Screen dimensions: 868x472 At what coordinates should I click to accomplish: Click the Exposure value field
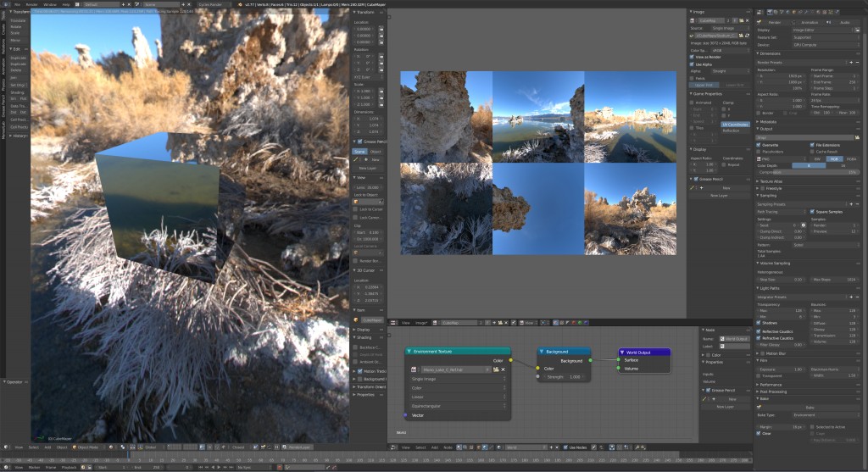(x=782, y=369)
